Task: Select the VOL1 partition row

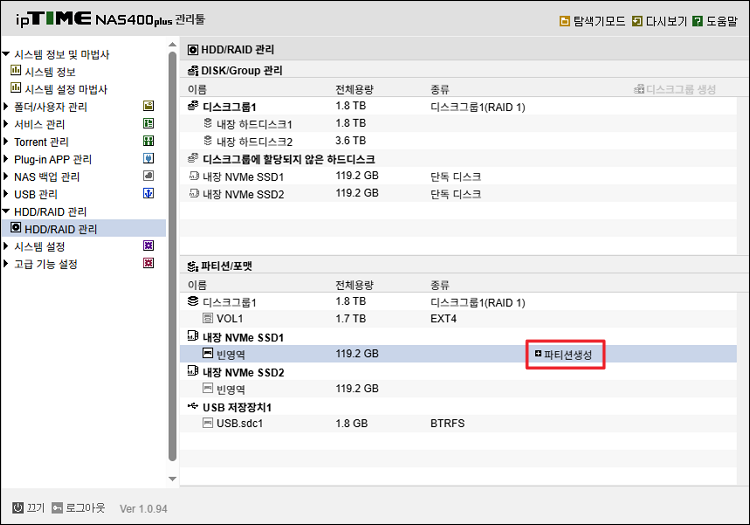Action: point(230,319)
